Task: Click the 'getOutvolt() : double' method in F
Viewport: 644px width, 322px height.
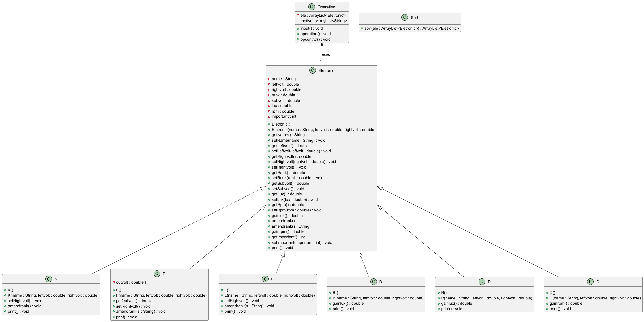Action: [x=134, y=301]
